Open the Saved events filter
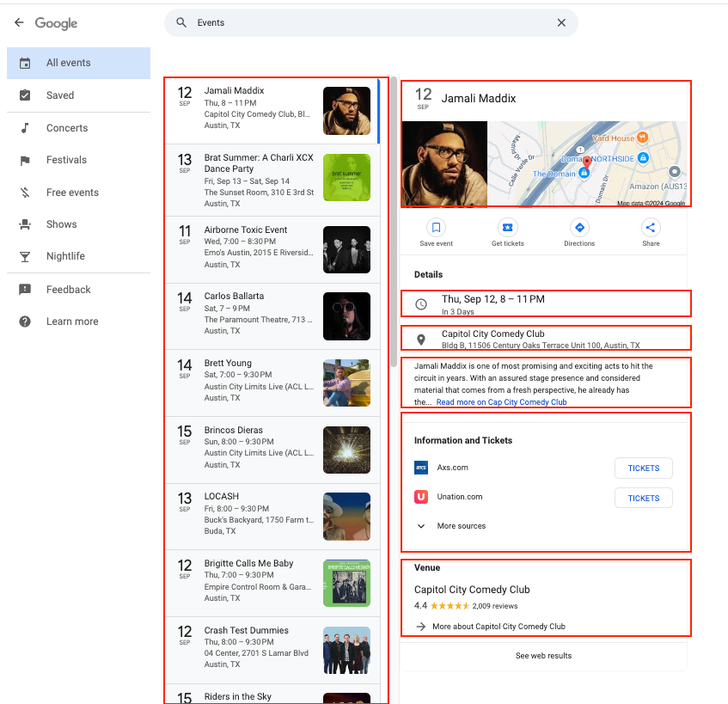The width and height of the screenshot is (728, 704). (x=78, y=95)
